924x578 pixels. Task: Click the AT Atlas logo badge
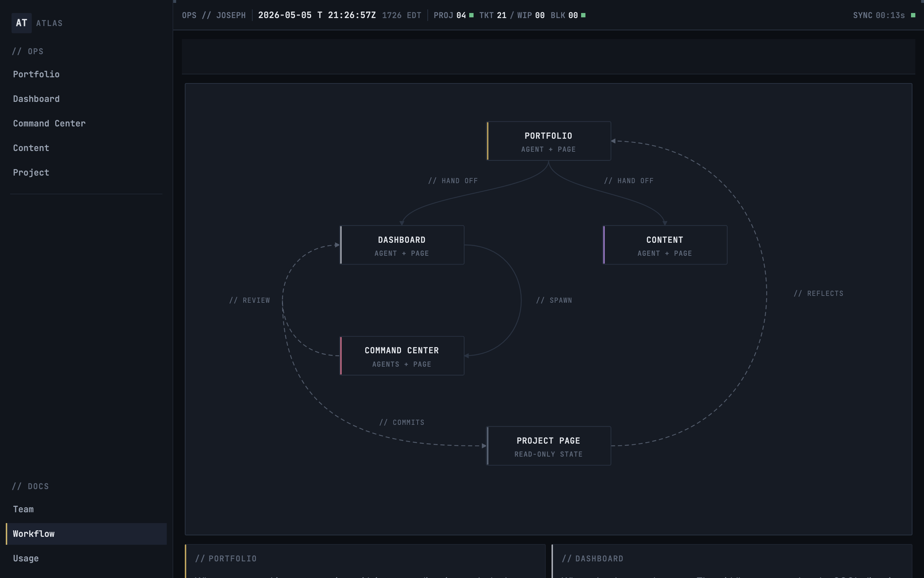21,23
